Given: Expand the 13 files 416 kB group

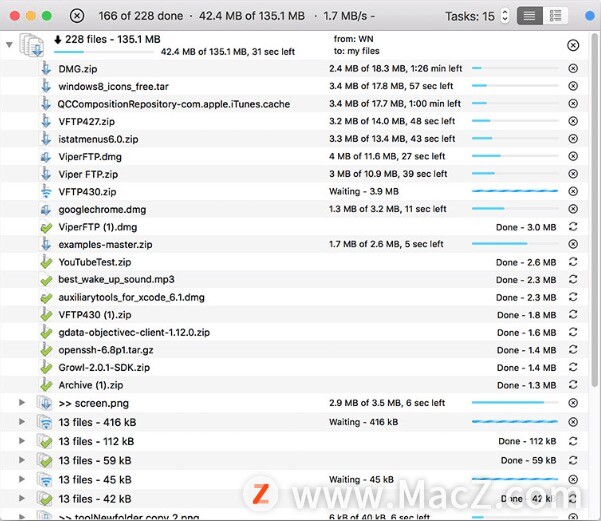Looking at the screenshot, I should [22, 422].
